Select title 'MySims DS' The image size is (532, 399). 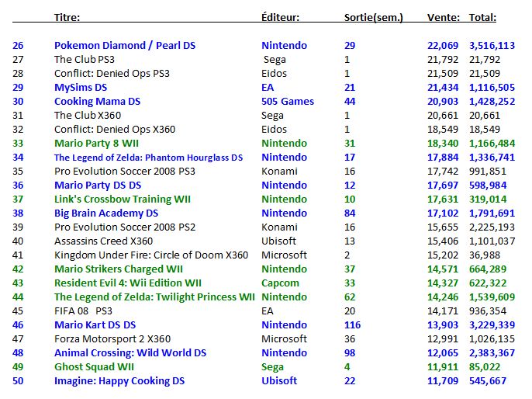[x=81, y=88]
